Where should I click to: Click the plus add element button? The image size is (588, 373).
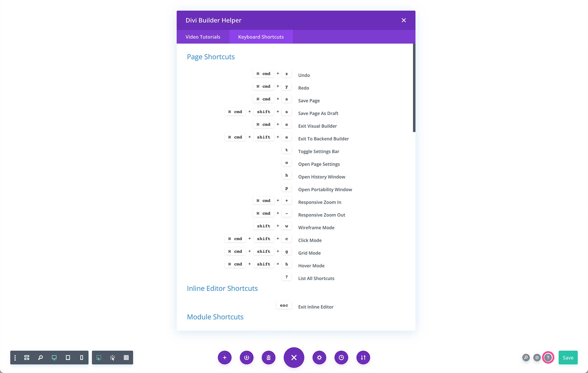(x=224, y=357)
